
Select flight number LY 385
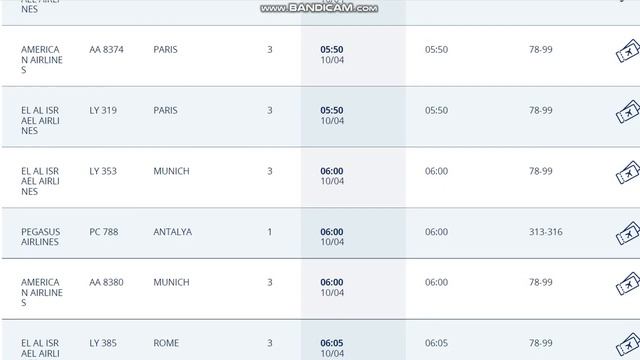(x=103, y=343)
